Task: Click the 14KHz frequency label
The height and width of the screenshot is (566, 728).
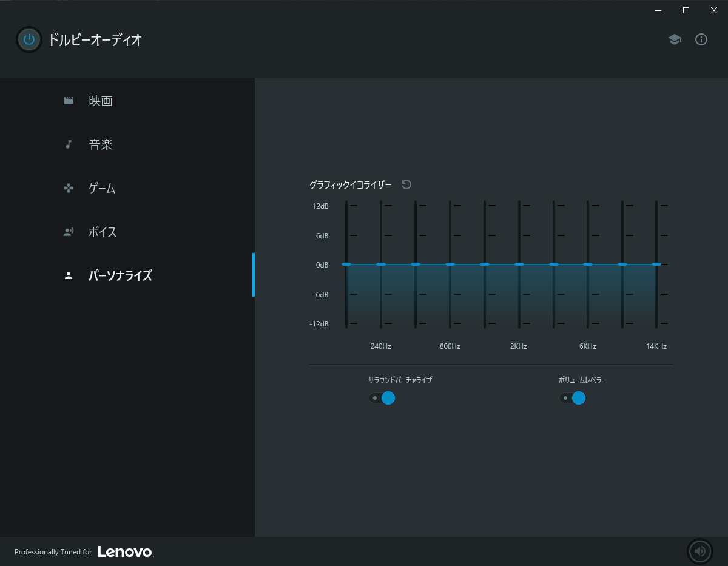Action: pos(656,346)
